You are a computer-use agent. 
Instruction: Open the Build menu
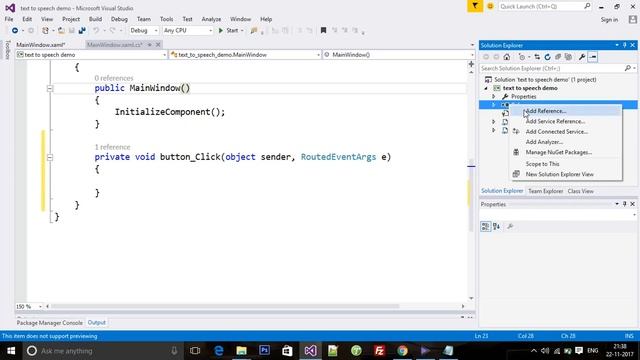95,19
